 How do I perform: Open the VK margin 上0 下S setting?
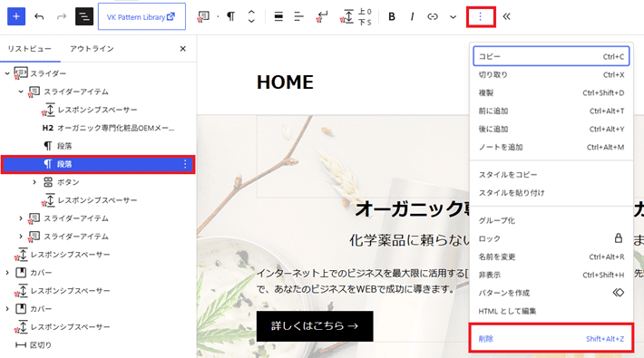(356, 16)
